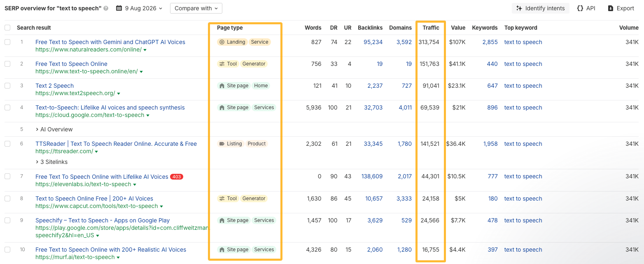The height and width of the screenshot is (264, 644).
Task: Open URL dropdown arrow for text-to-speech.online
Action: [141, 72]
